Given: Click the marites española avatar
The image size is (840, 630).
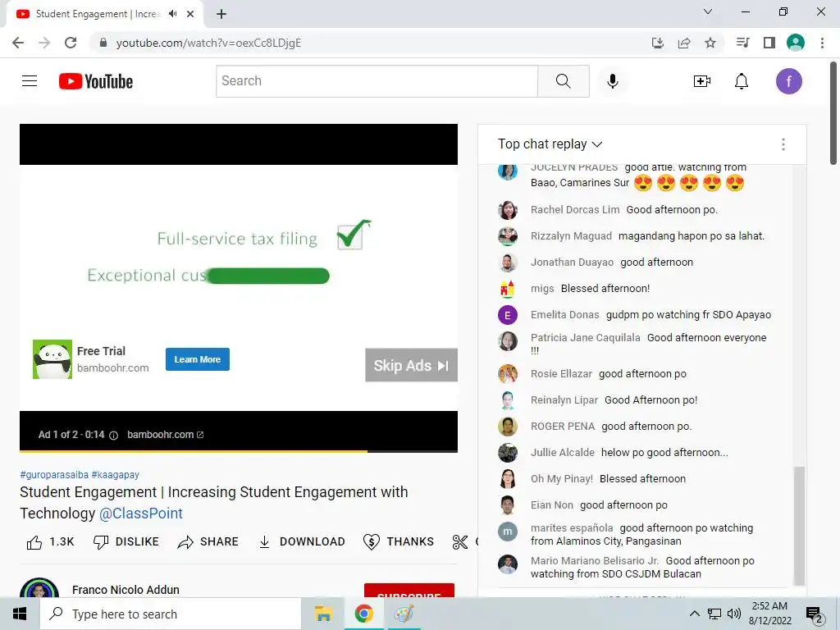Looking at the screenshot, I should [507, 532].
